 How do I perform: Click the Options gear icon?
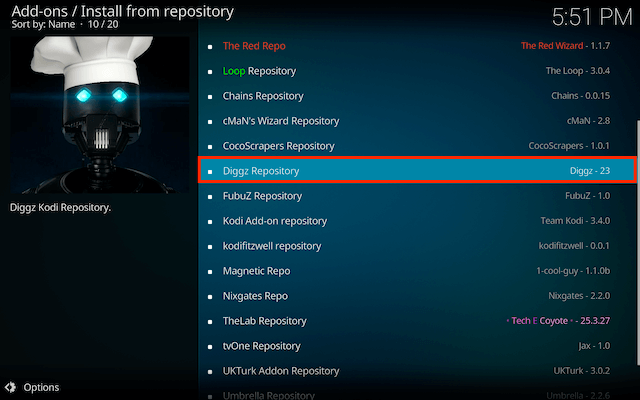coord(10,387)
